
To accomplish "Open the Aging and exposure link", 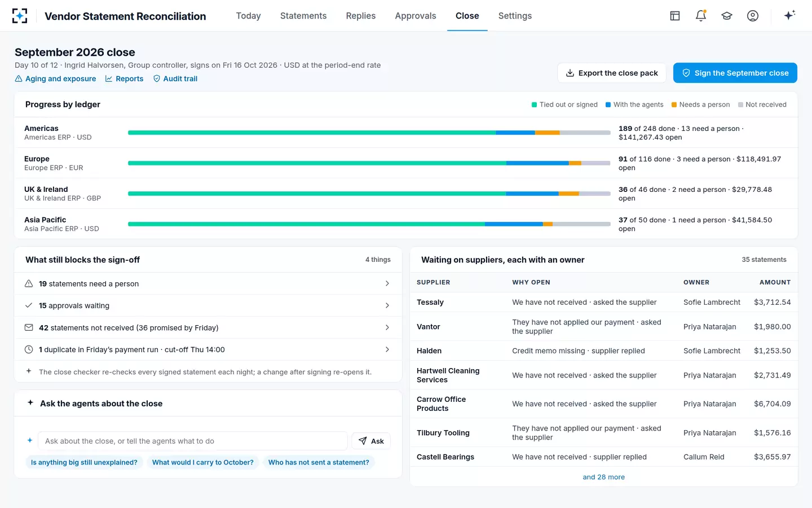I will tap(55, 79).
